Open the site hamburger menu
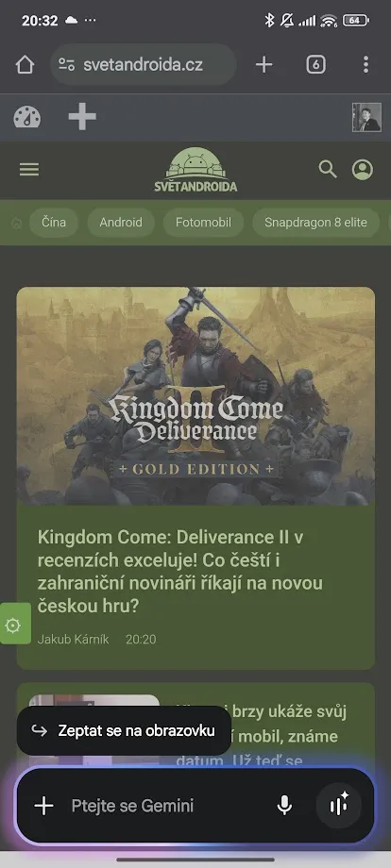 pyautogui.click(x=29, y=170)
